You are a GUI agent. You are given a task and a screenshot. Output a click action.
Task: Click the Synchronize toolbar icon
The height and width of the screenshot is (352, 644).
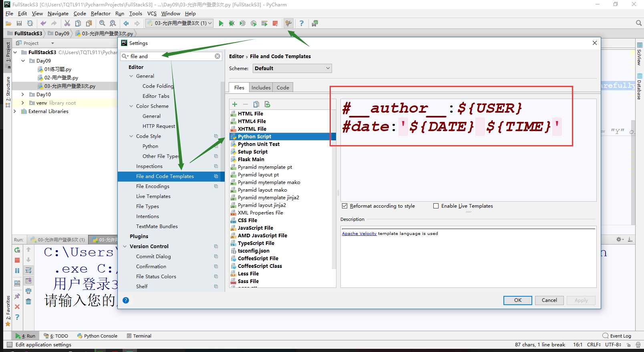point(30,23)
